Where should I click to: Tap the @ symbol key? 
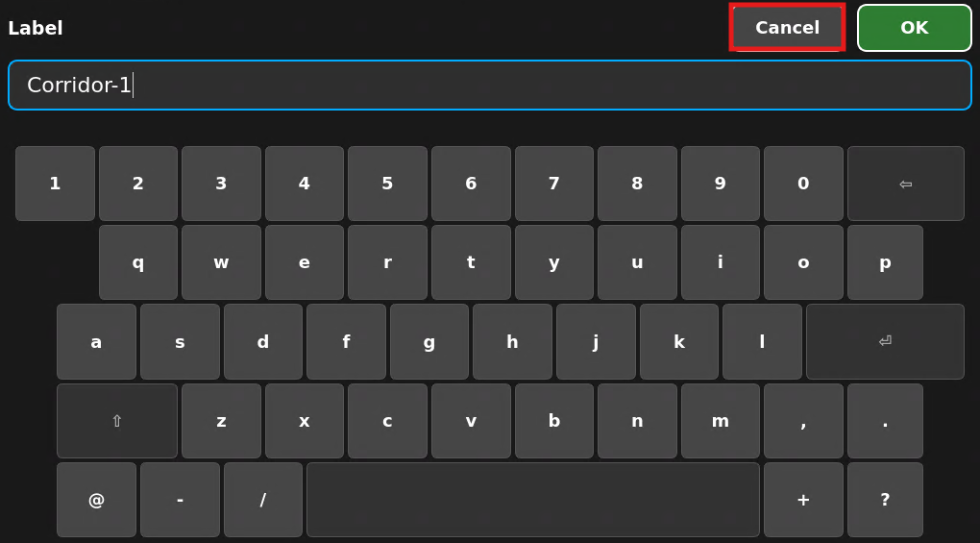pos(96,500)
